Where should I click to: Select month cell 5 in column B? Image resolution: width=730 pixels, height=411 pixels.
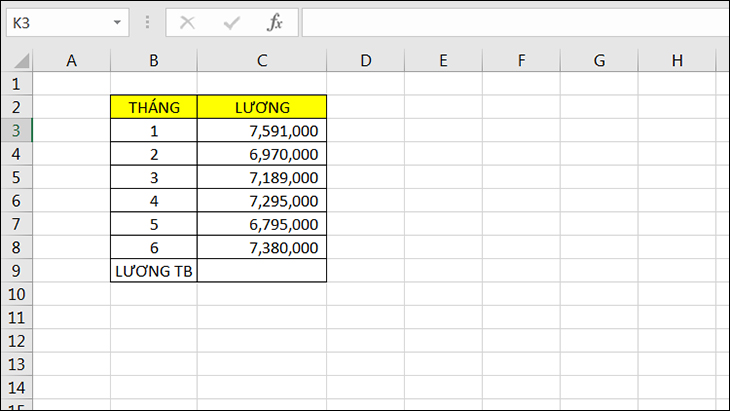coord(154,224)
